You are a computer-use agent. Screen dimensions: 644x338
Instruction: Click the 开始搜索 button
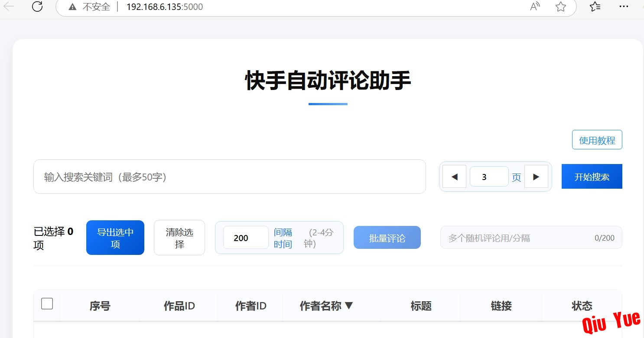(x=592, y=177)
